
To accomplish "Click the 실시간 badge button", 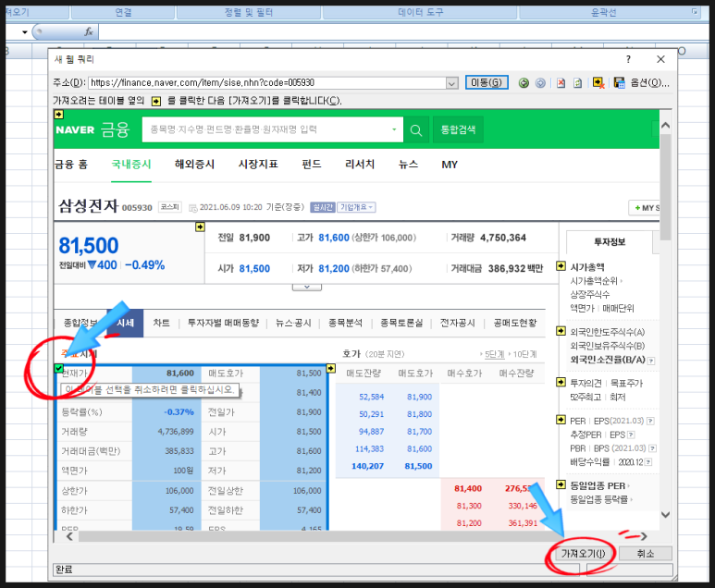I will click(323, 207).
